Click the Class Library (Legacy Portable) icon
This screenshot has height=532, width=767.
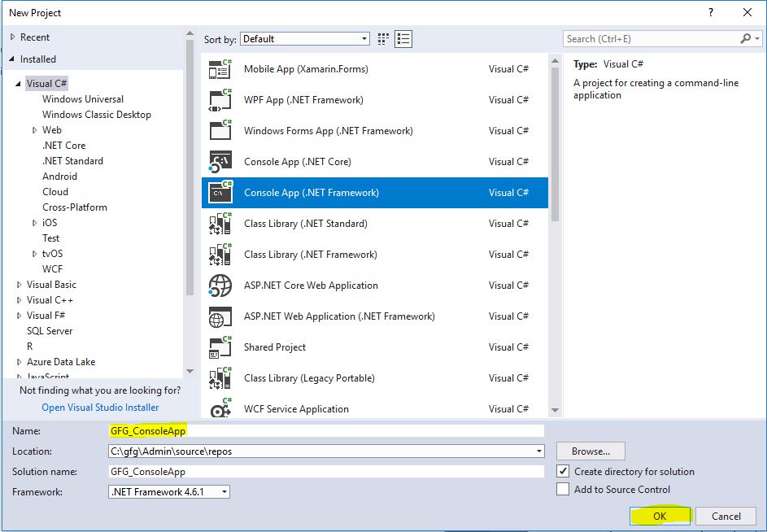[220, 378]
